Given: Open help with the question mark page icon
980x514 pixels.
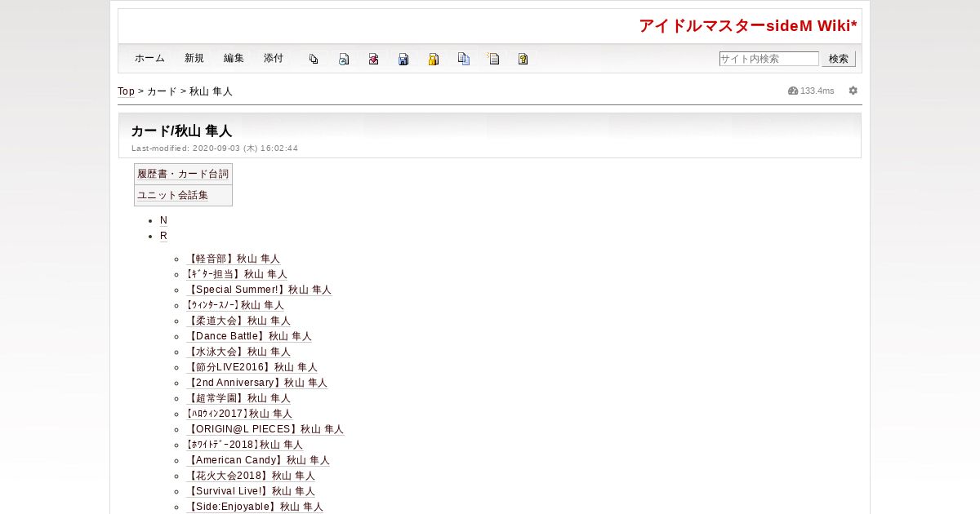Looking at the screenshot, I should click(x=523, y=59).
